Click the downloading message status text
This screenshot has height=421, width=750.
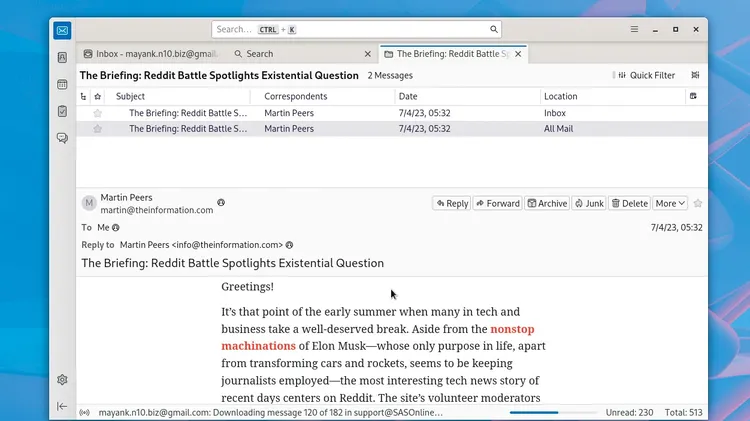tap(271, 412)
